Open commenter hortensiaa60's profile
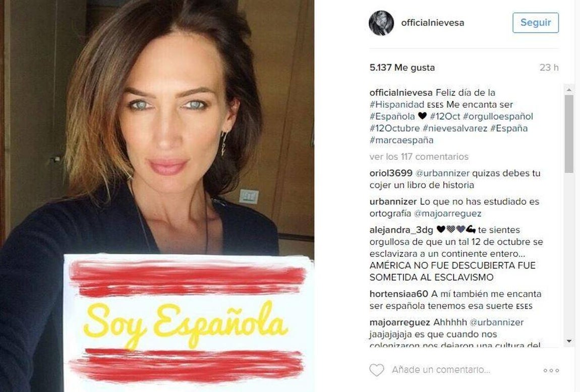 click(398, 294)
